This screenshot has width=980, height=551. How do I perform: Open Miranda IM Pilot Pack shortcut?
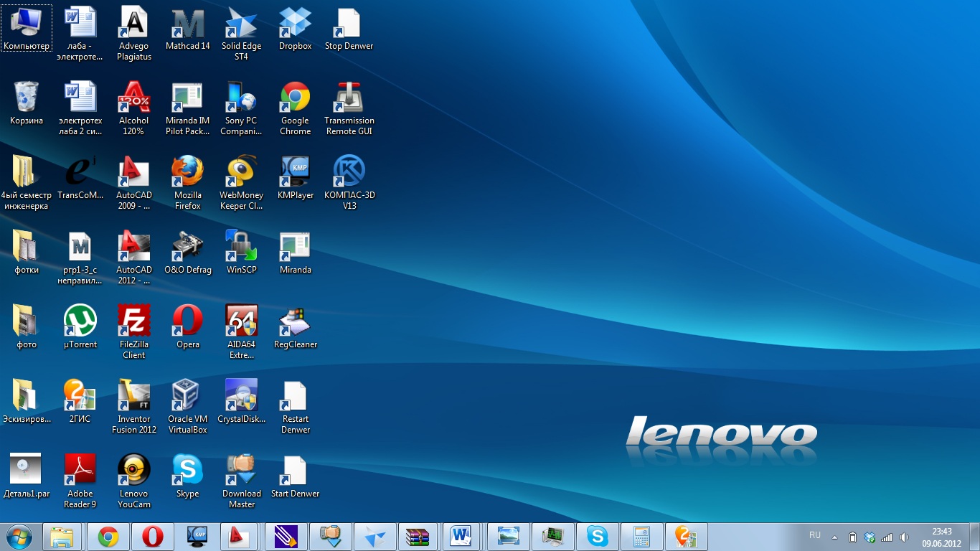click(x=188, y=108)
